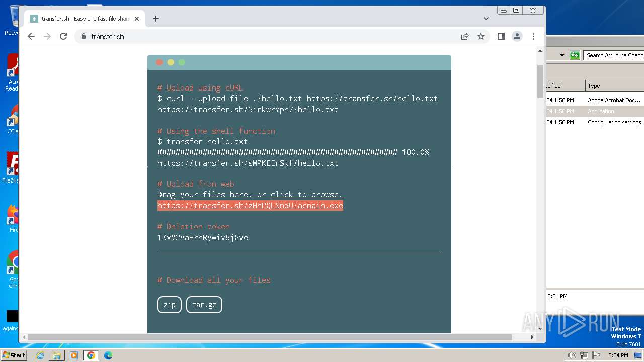Viewport: 644px width, 362px height.
Task: Click the green dot in terminal header
Action: point(182,62)
